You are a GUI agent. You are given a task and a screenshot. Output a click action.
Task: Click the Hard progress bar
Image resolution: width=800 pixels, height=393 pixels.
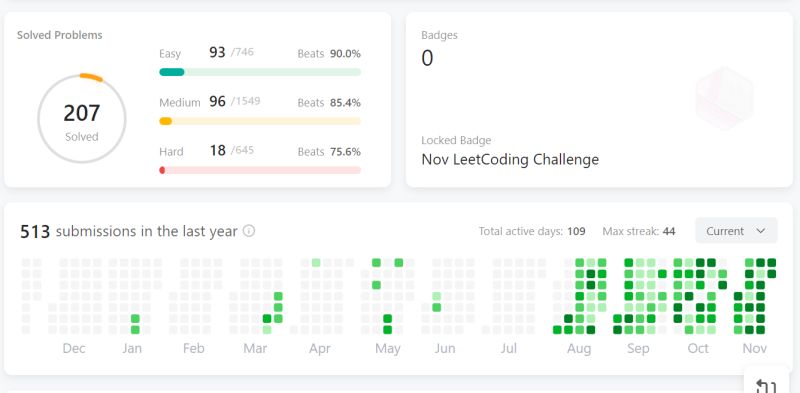coord(260,170)
